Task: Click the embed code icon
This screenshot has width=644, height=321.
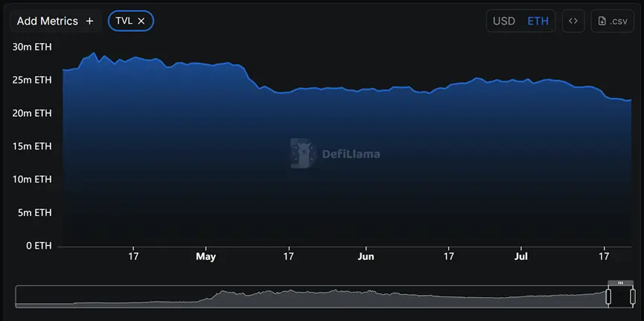Action: pyautogui.click(x=573, y=21)
